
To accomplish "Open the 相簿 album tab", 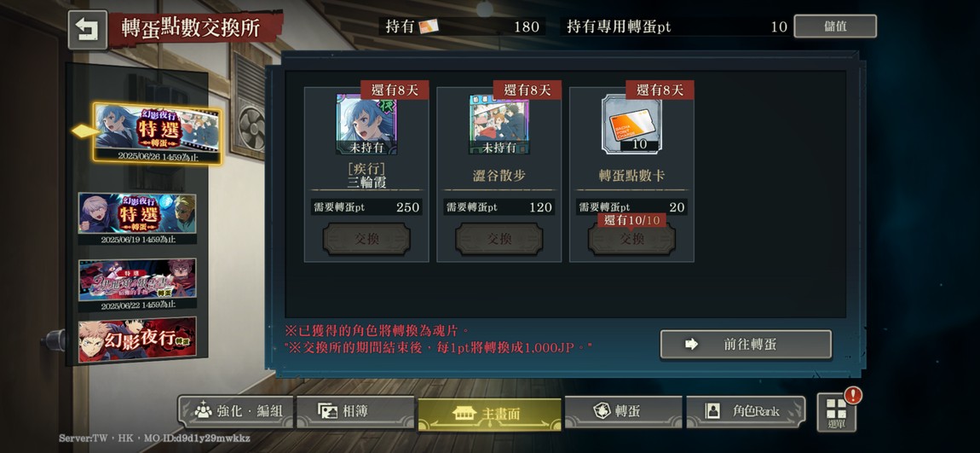I will click(x=355, y=412).
